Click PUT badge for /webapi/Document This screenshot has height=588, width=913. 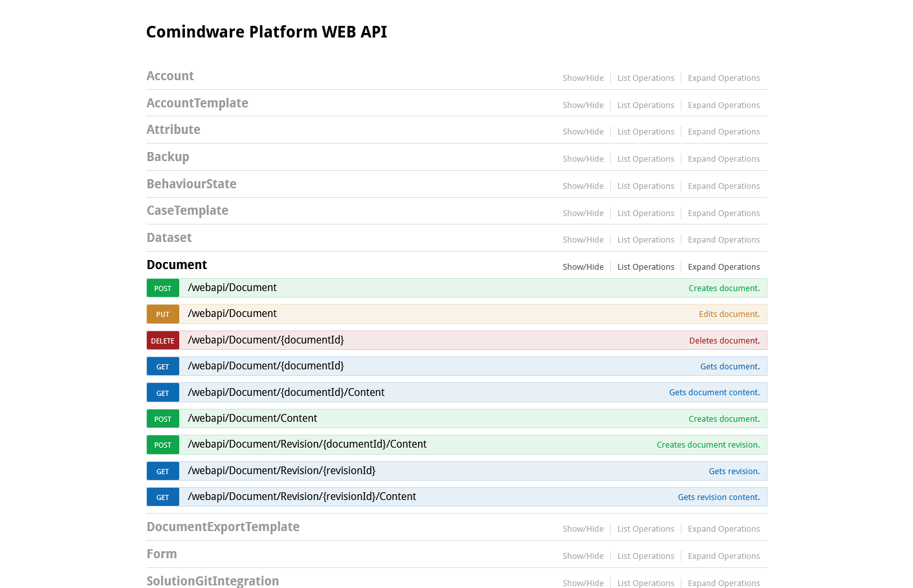163,314
